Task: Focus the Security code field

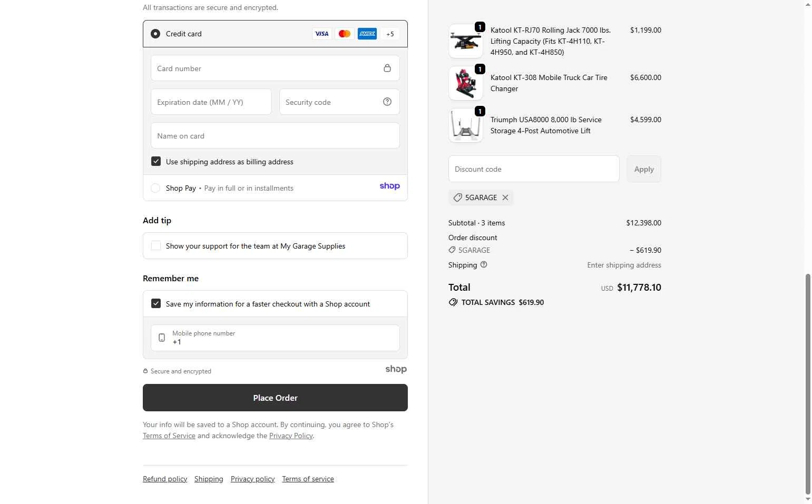Action: tap(339, 102)
